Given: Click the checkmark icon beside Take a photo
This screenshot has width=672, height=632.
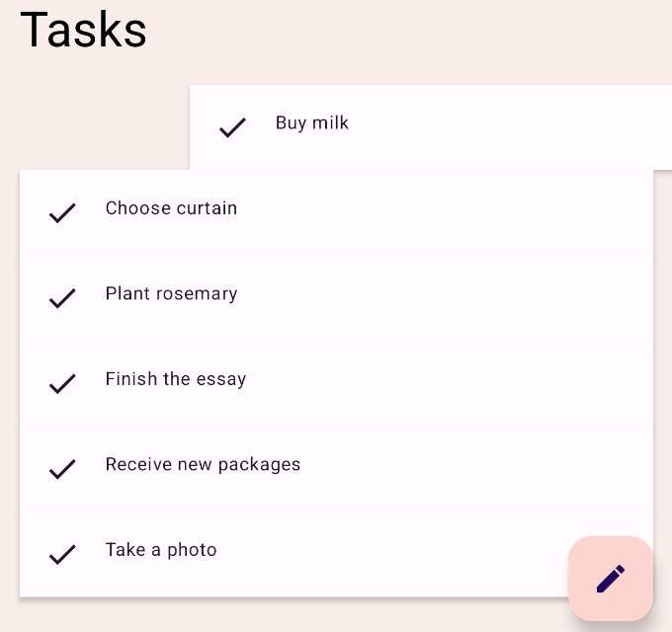Looking at the screenshot, I should (x=62, y=554).
